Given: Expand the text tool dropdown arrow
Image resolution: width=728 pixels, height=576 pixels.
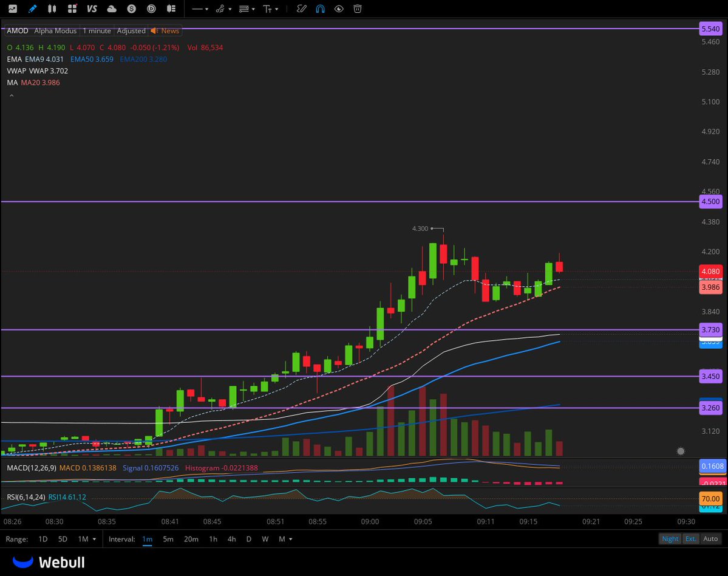Looking at the screenshot, I should coord(277,9).
